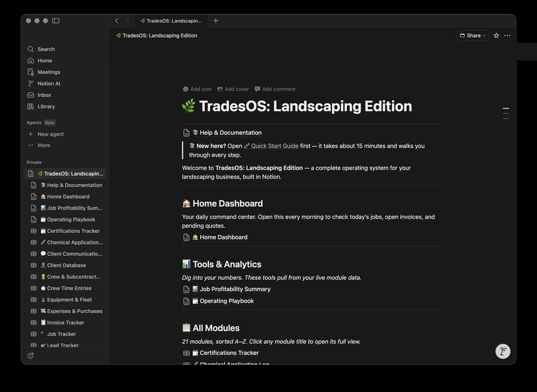The image size is (537, 392).
Task: Click the plus icon beside New agent
Action: [x=30, y=134]
